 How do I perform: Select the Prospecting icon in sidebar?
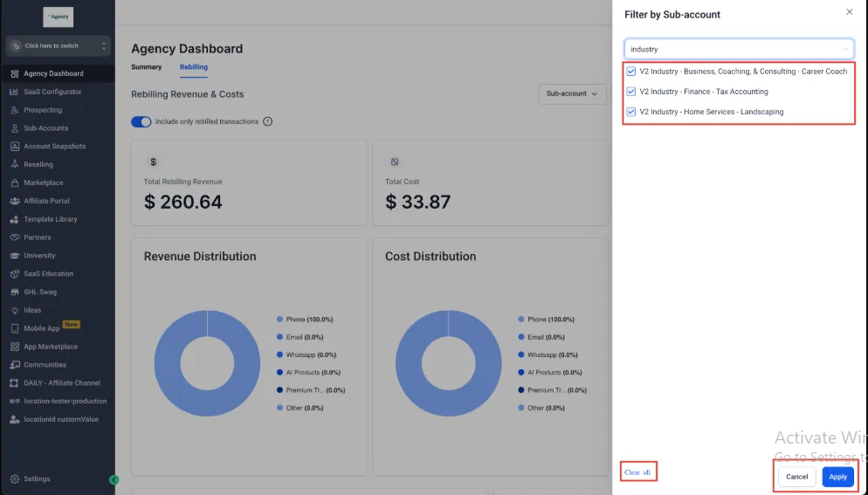[14, 110]
